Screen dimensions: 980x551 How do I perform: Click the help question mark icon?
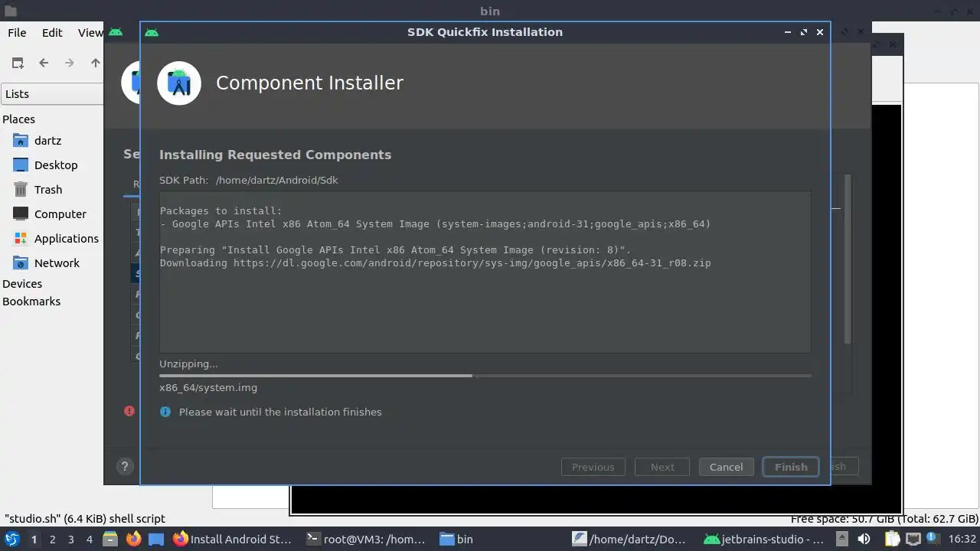pyautogui.click(x=125, y=466)
